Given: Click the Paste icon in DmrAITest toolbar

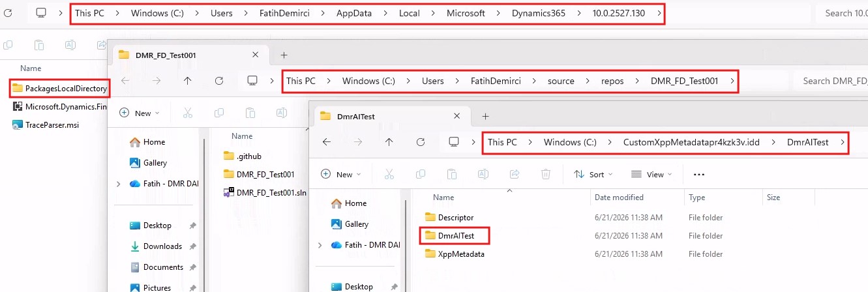Looking at the screenshot, I should point(452,174).
